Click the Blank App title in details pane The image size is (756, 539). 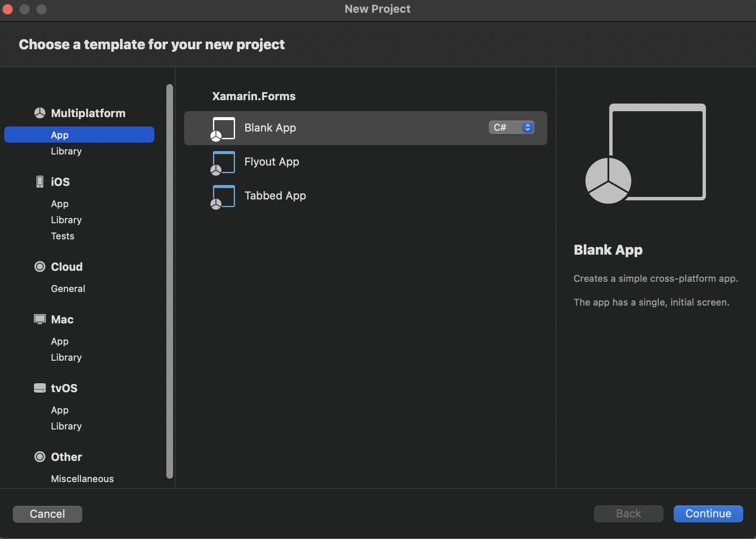pyautogui.click(x=608, y=250)
